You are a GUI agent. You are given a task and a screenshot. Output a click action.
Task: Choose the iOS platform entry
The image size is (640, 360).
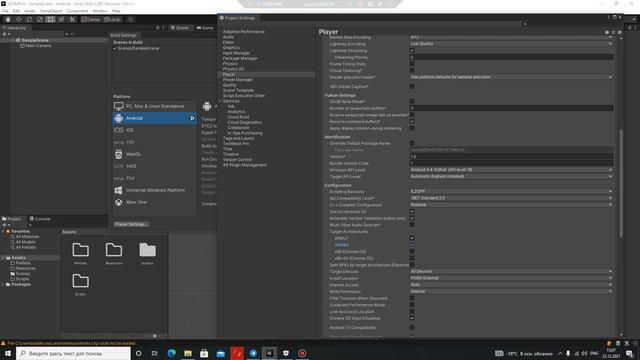click(154, 130)
